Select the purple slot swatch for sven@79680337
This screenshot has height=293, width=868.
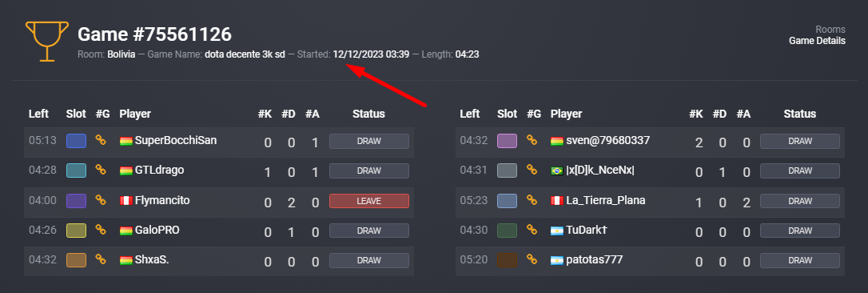507,141
